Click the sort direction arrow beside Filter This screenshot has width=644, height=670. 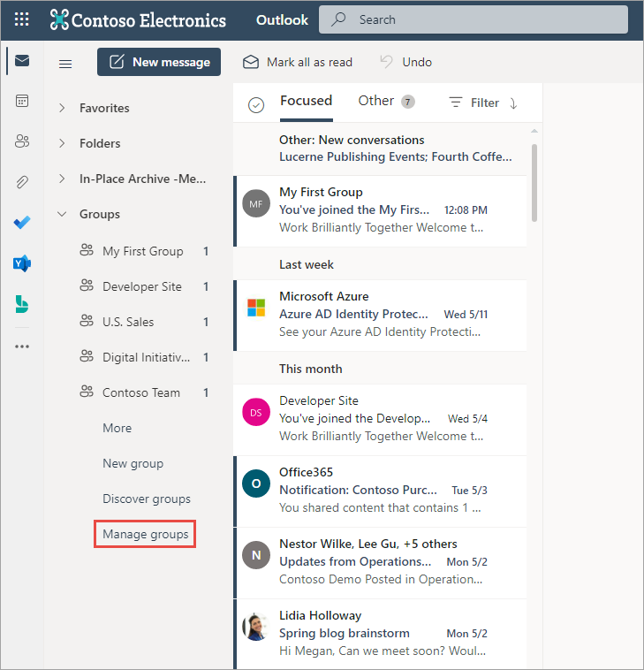point(513,103)
